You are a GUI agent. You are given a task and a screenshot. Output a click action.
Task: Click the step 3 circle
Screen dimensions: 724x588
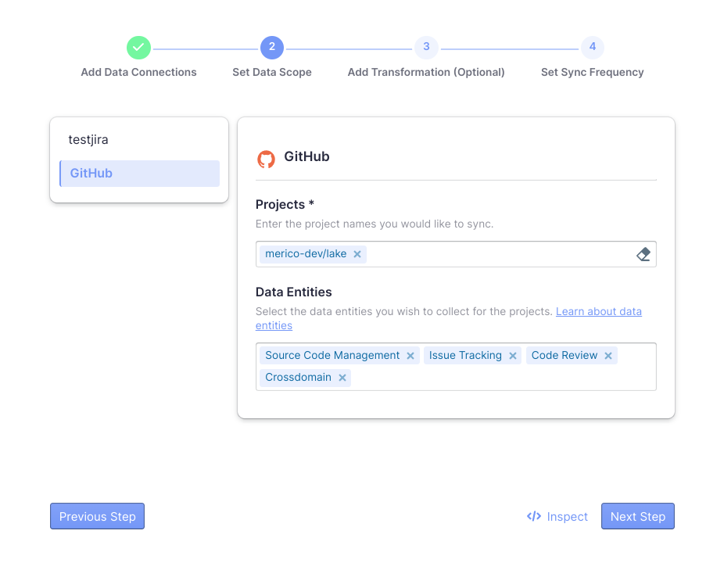click(x=426, y=47)
